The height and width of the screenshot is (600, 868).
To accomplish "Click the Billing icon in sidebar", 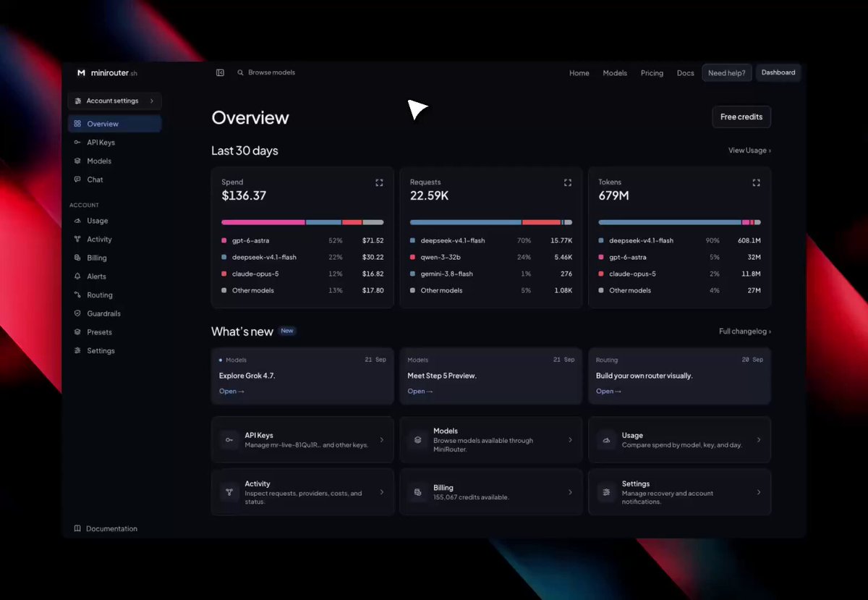I will tap(77, 258).
